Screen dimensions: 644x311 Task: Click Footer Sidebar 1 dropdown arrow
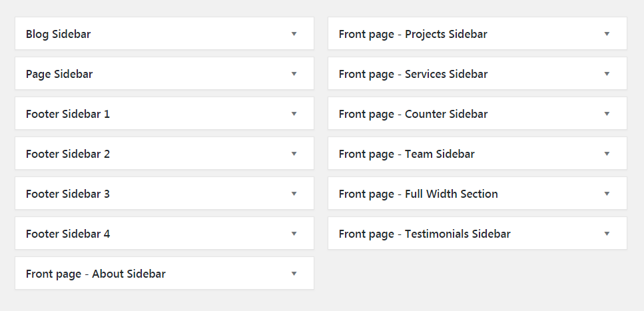point(294,114)
